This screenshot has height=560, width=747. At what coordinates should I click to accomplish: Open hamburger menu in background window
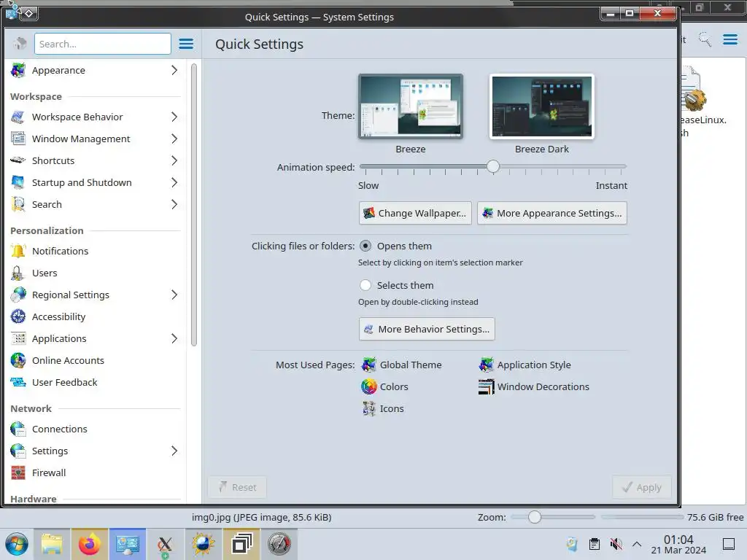click(729, 39)
